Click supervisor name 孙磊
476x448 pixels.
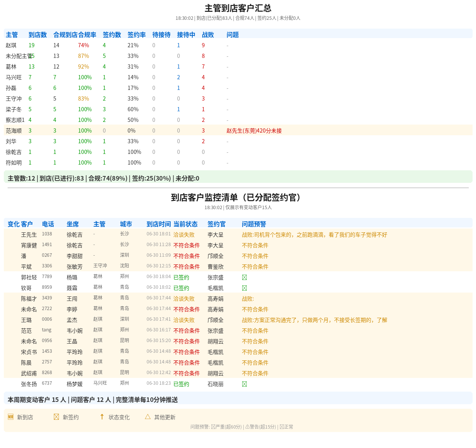pyautogui.click(x=11, y=88)
